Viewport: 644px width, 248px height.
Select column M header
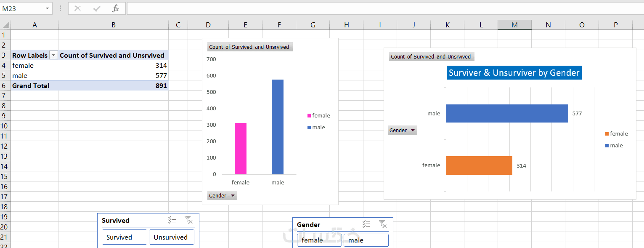[x=514, y=25]
